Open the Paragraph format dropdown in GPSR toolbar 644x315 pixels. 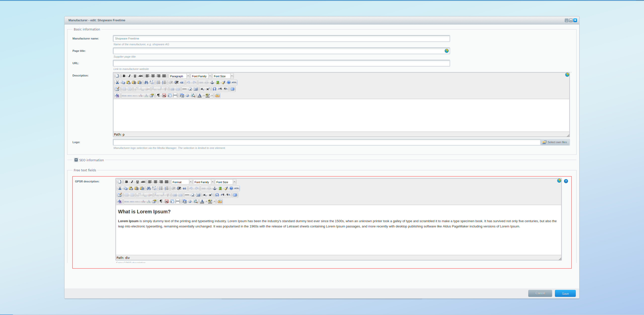click(x=181, y=182)
